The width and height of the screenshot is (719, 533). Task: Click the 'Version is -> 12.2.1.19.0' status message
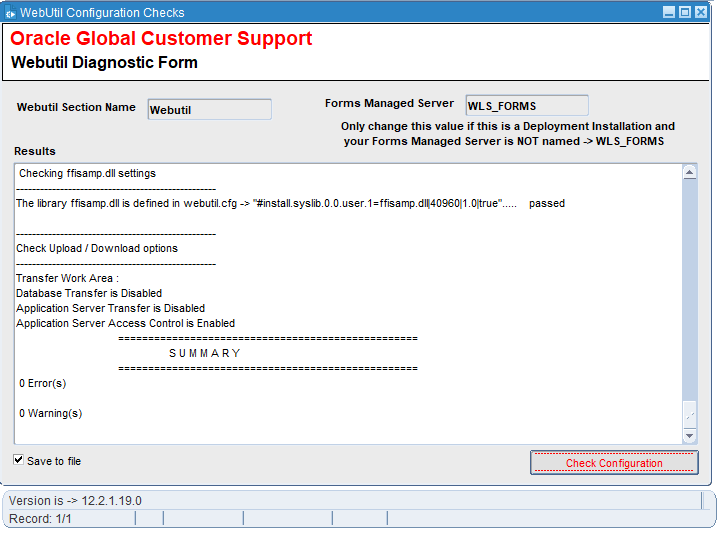tap(75, 500)
